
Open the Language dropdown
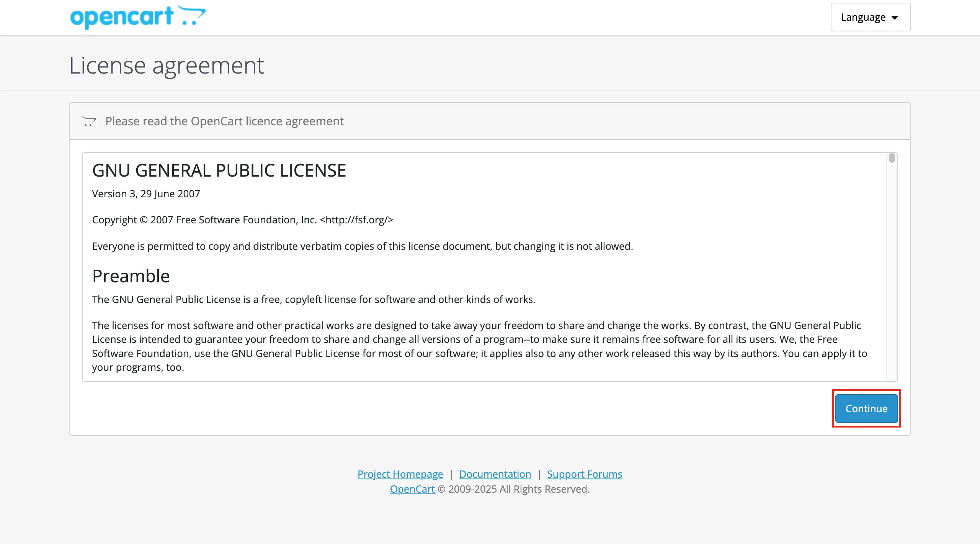click(x=871, y=17)
